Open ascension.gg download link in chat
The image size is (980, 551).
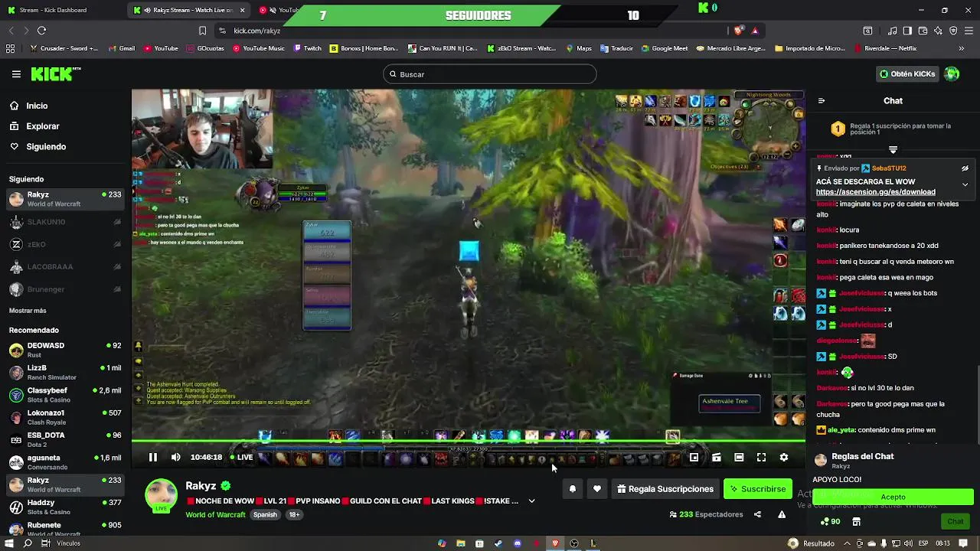pos(875,192)
